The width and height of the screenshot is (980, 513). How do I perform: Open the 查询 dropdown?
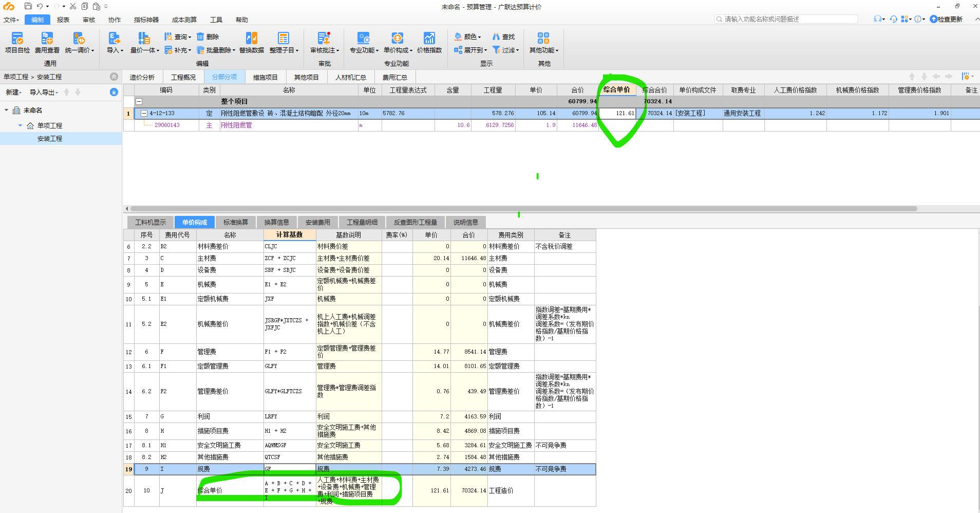177,36
